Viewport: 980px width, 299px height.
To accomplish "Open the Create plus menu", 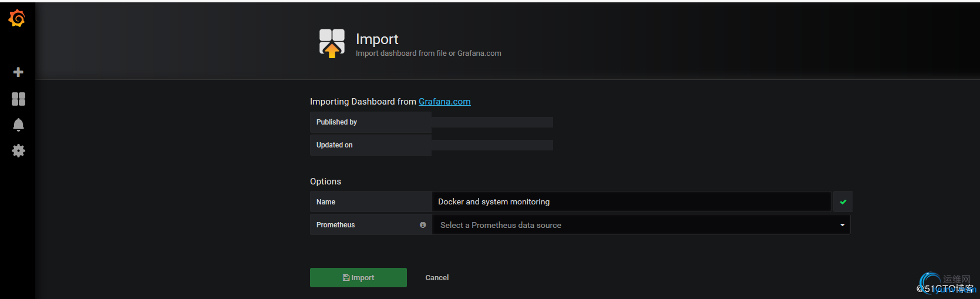I will 18,72.
